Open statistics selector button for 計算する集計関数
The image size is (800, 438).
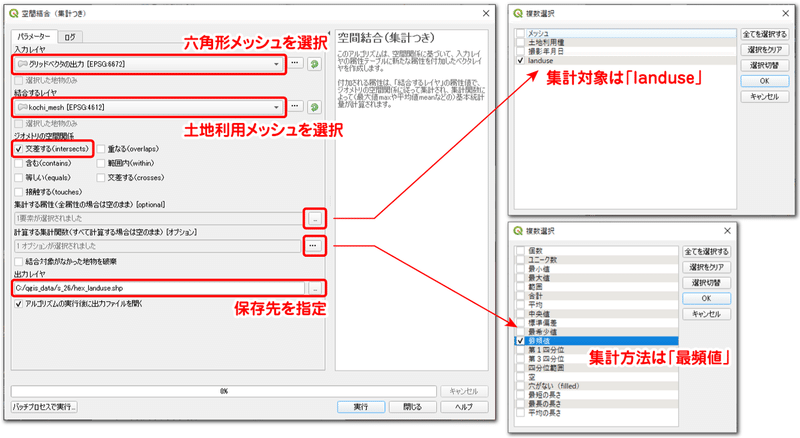[313, 246]
